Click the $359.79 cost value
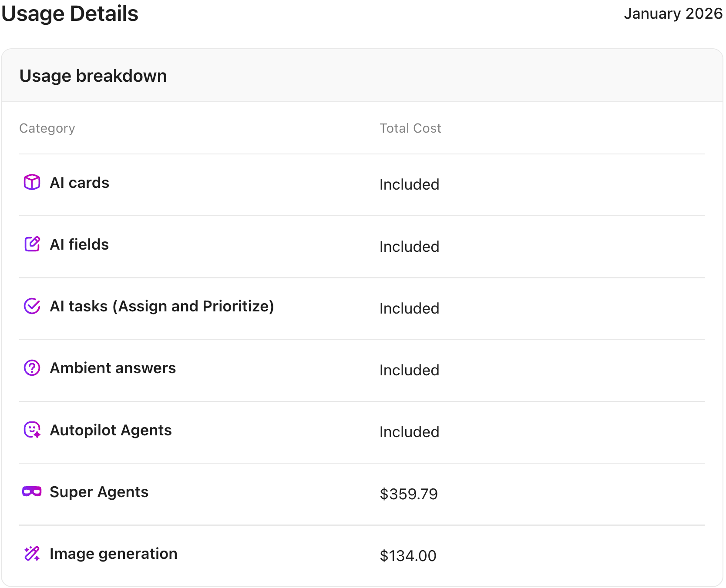This screenshot has height=588, width=726. 409,494
